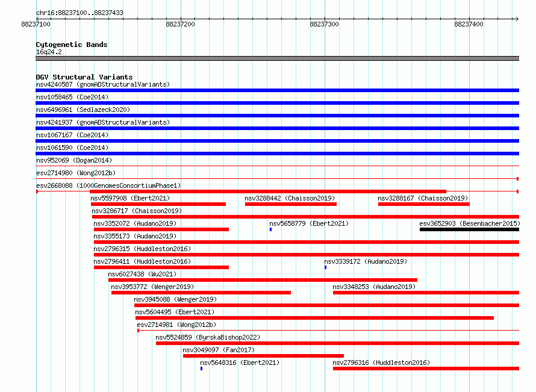Open nsv3945088 (Wenger2019) variant
The height and width of the screenshot is (392, 536).
point(175,299)
